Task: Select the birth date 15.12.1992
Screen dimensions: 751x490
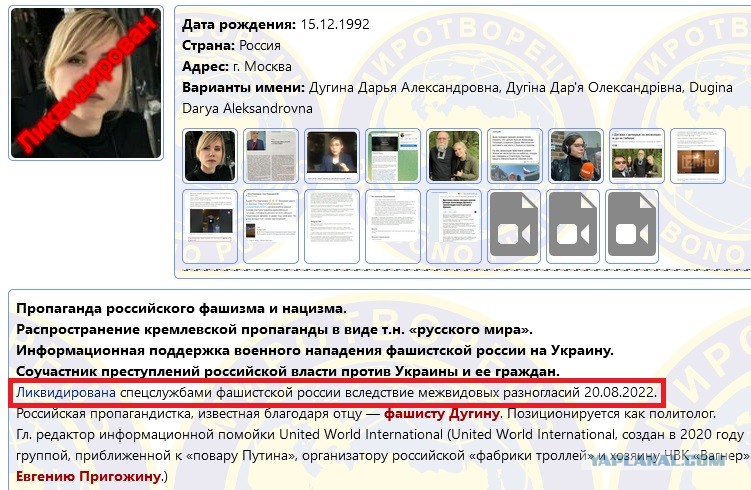Action: (x=335, y=24)
